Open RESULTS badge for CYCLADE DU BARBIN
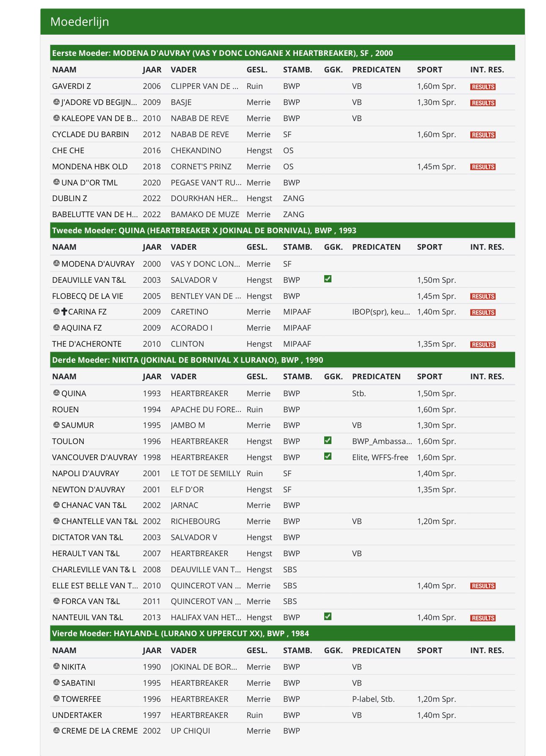Viewport: 546px width, 756px height. [x=483, y=135]
